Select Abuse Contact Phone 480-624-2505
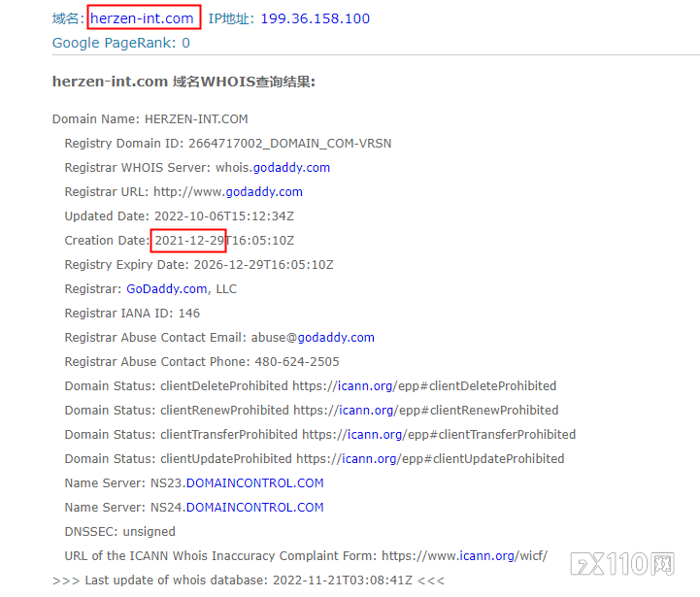Viewport: 700px width, 597px height. point(297,362)
